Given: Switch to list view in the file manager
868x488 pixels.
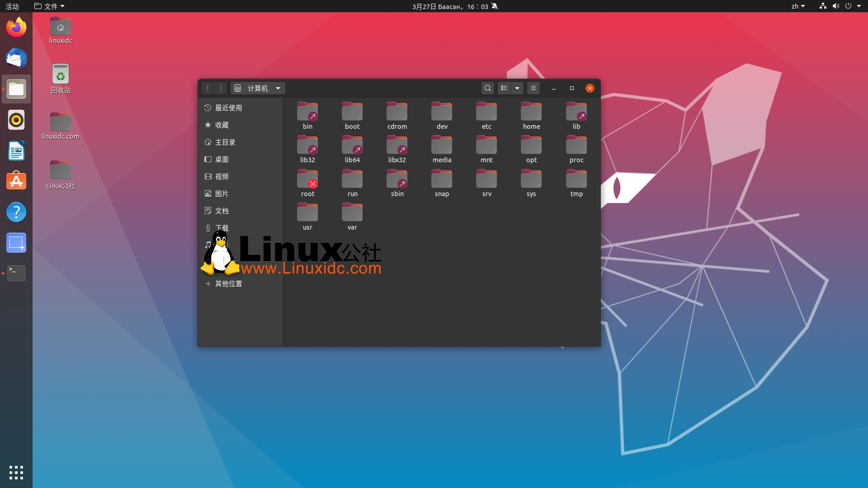Looking at the screenshot, I should point(504,88).
